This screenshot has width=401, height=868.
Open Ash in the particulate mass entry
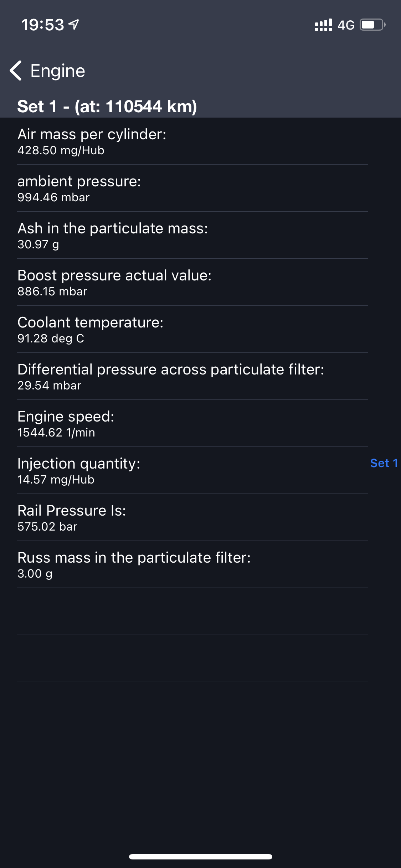[192, 236]
